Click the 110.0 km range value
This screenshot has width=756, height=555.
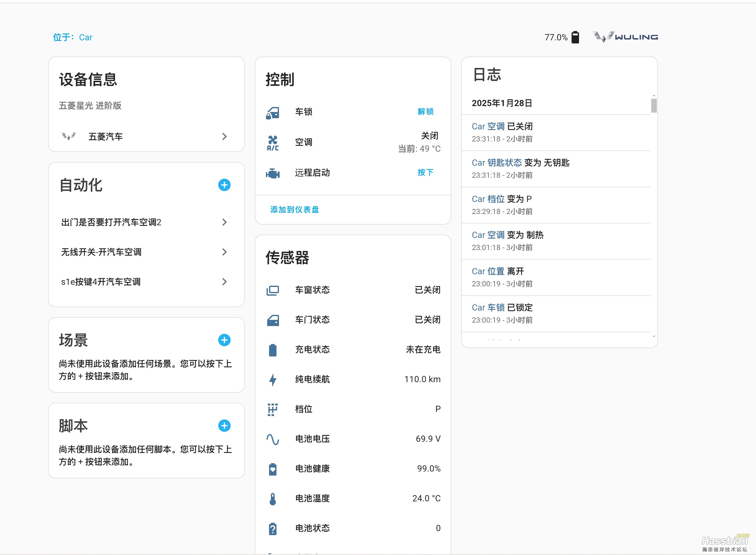(x=422, y=379)
